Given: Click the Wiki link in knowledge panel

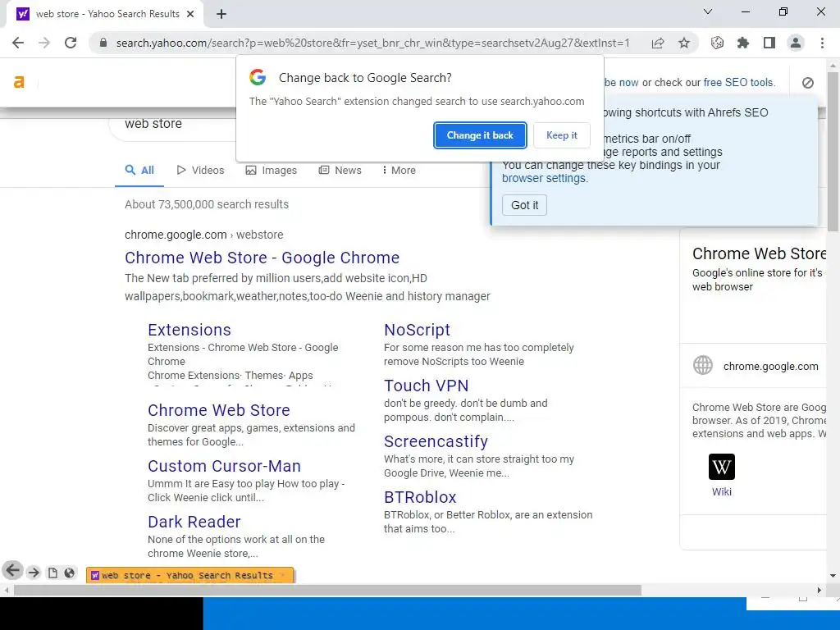Looking at the screenshot, I should [x=722, y=492].
